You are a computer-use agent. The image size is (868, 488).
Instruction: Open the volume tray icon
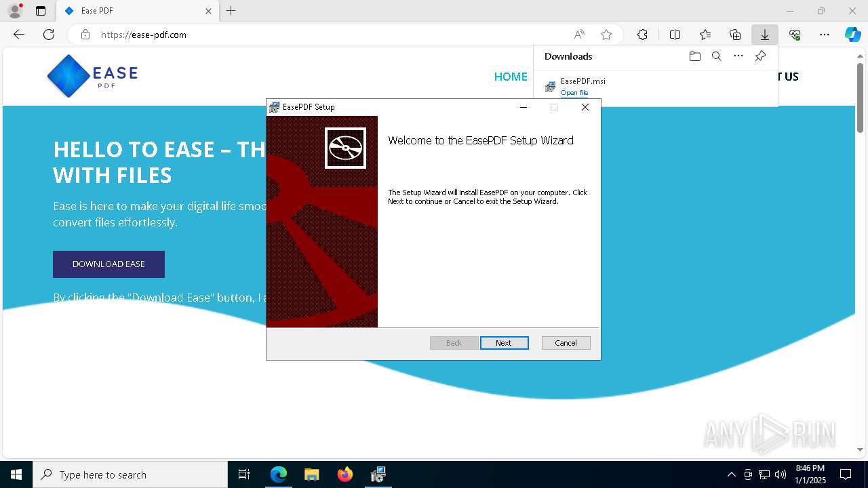coord(780,474)
